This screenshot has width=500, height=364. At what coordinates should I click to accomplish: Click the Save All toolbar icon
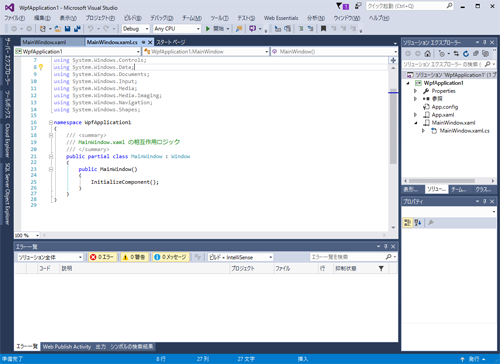tap(77, 29)
